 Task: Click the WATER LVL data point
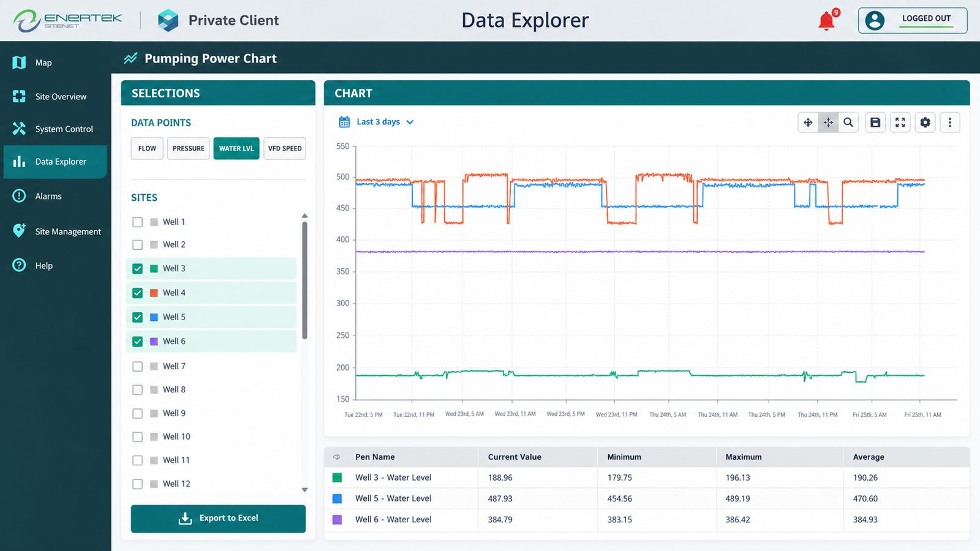click(236, 148)
